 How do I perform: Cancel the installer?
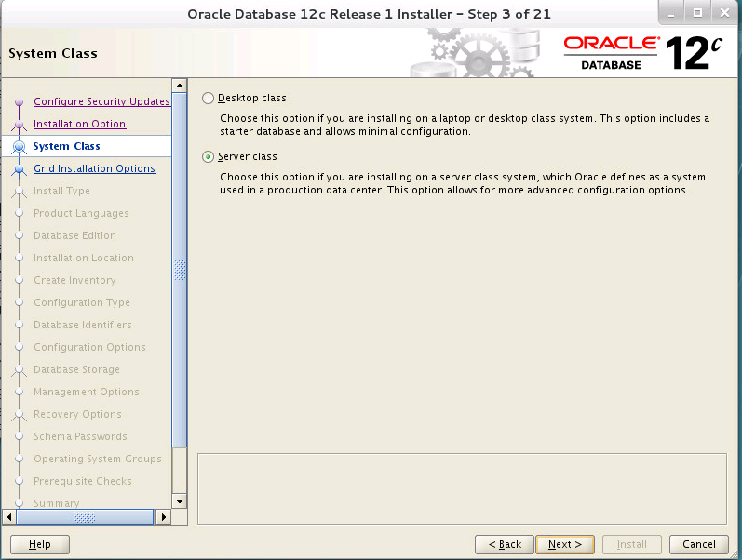pos(699,544)
